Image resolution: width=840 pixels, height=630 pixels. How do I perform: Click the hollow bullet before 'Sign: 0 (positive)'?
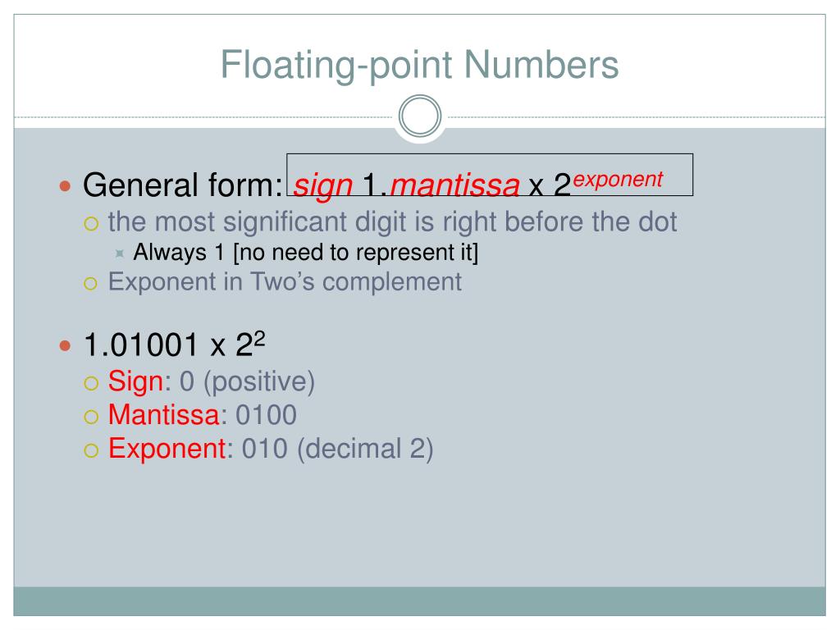click(92, 383)
